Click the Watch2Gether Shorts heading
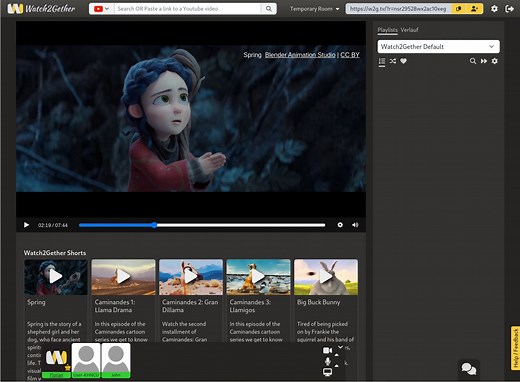 coord(55,253)
